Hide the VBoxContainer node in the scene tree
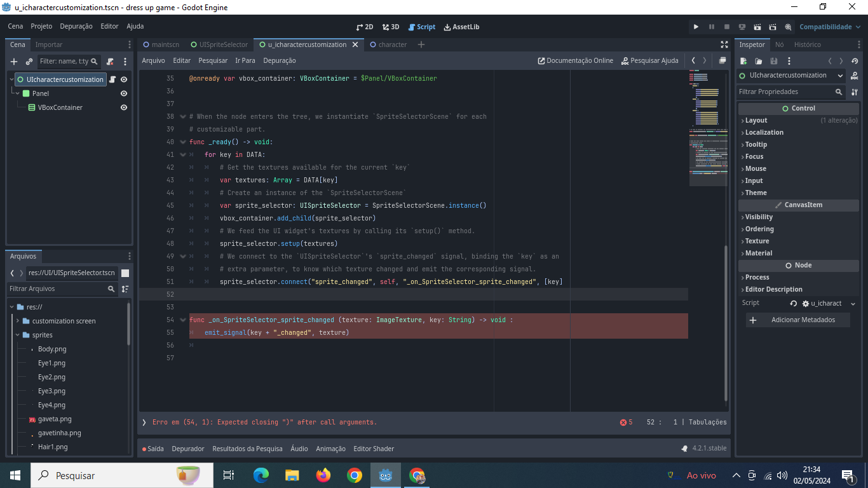 124,107
